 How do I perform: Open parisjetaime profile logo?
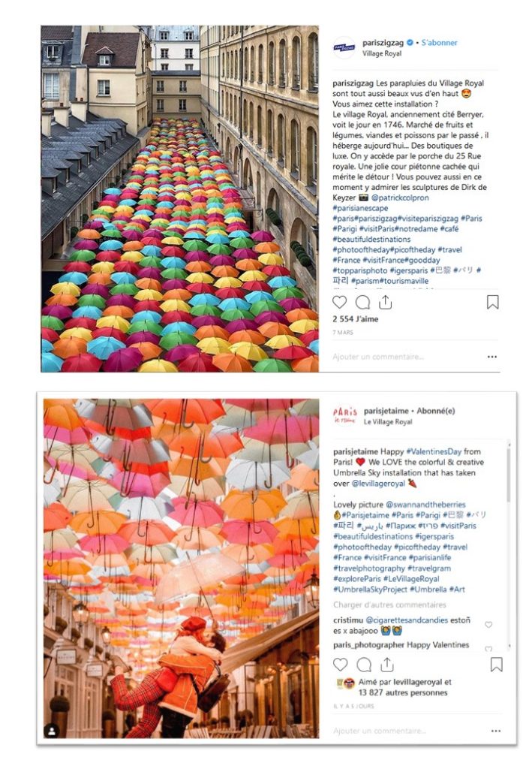tap(345, 415)
